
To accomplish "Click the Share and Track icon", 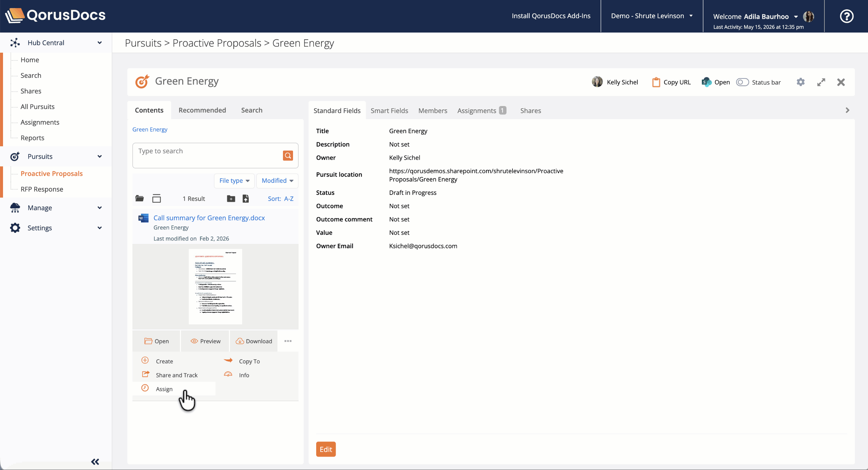I will pos(146,374).
